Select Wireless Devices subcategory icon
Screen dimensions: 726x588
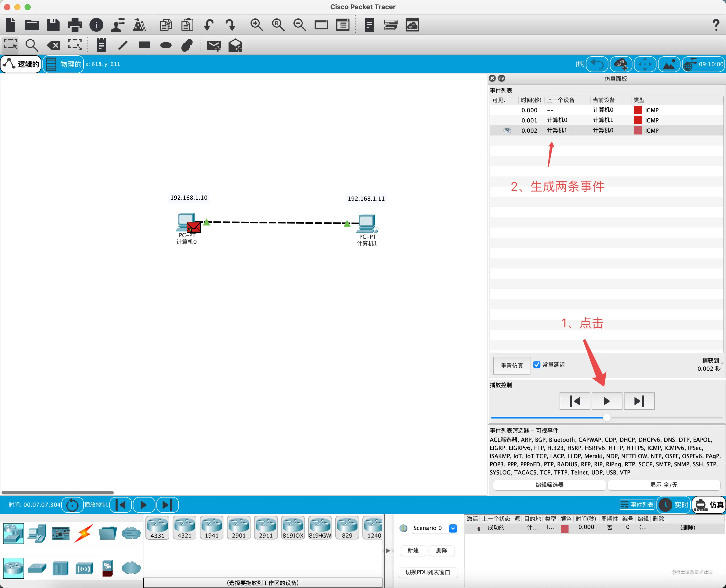click(x=84, y=568)
